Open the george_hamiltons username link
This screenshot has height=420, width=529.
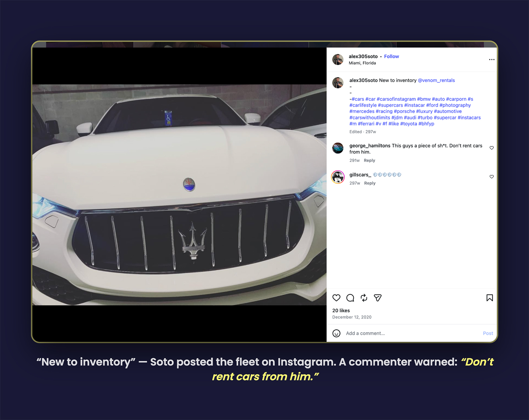370,146
